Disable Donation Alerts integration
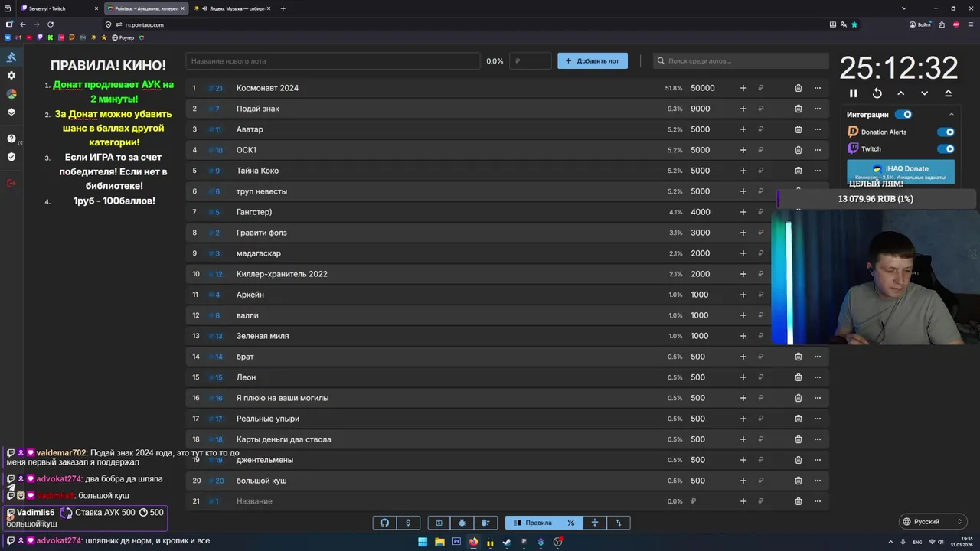This screenshot has height=551, width=980. [946, 132]
